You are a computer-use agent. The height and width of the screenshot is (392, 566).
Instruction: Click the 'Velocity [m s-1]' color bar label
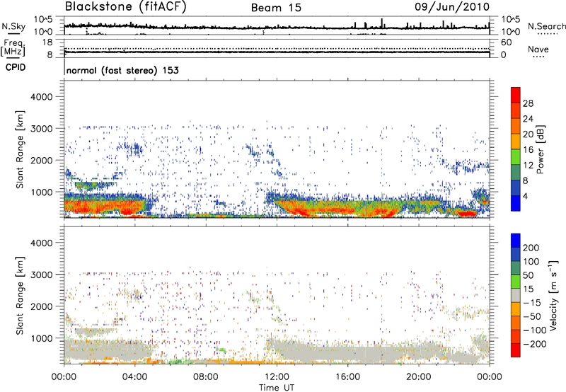[553, 295]
